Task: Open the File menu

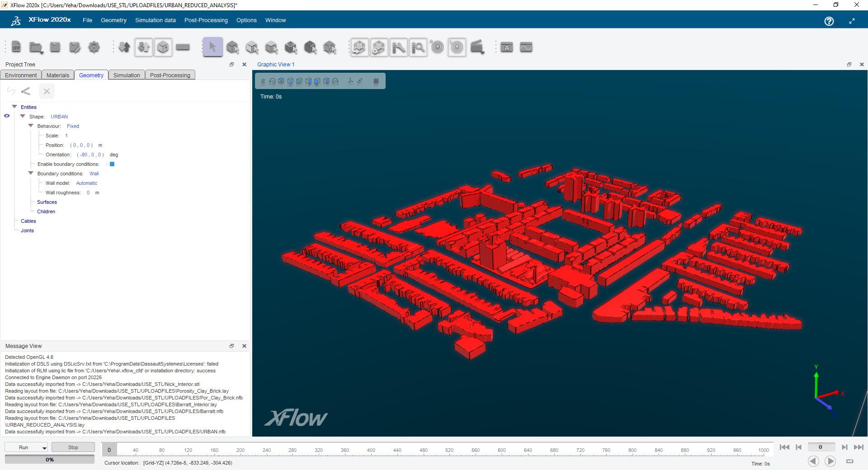Action: pyautogui.click(x=87, y=20)
